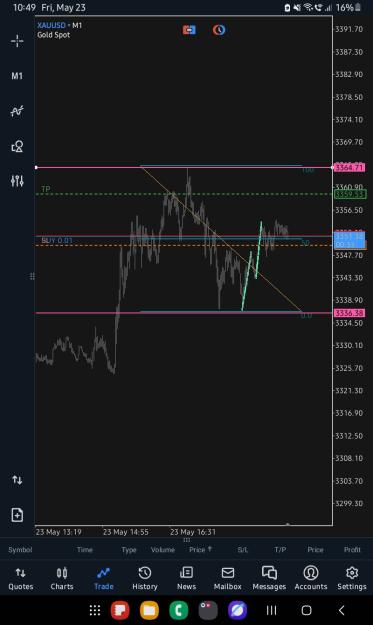Select the BUY 0.01 order line label
The image size is (373, 625).
(x=57, y=240)
